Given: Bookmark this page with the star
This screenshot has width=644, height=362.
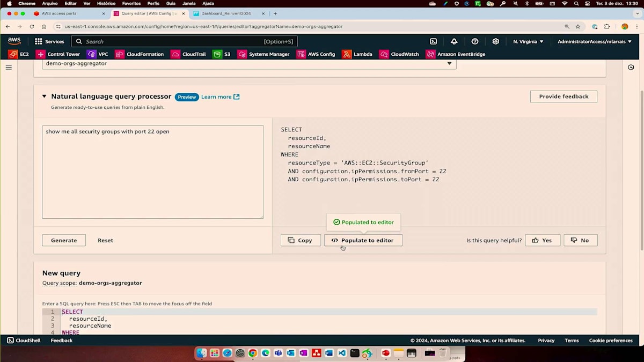Looking at the screenshot, I should (x=578, y=26).
